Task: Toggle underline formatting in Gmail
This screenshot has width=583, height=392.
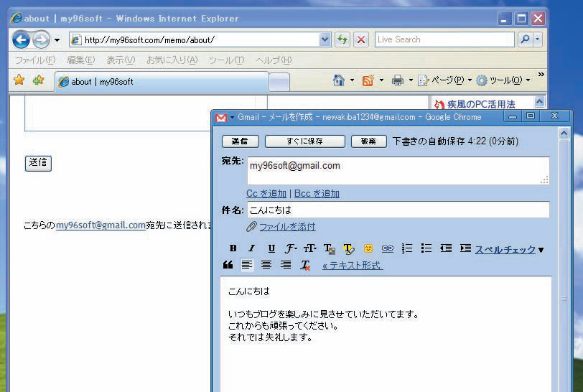Action: [271, 248]
